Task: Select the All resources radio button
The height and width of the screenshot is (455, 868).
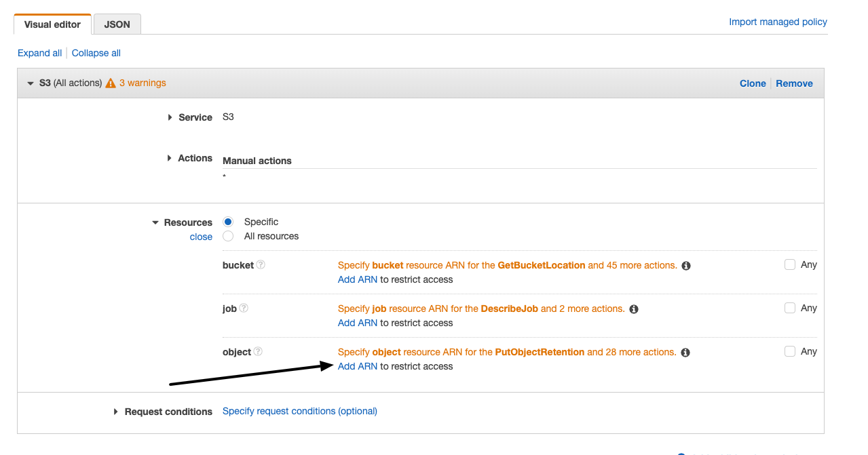Action: [228, 236]
